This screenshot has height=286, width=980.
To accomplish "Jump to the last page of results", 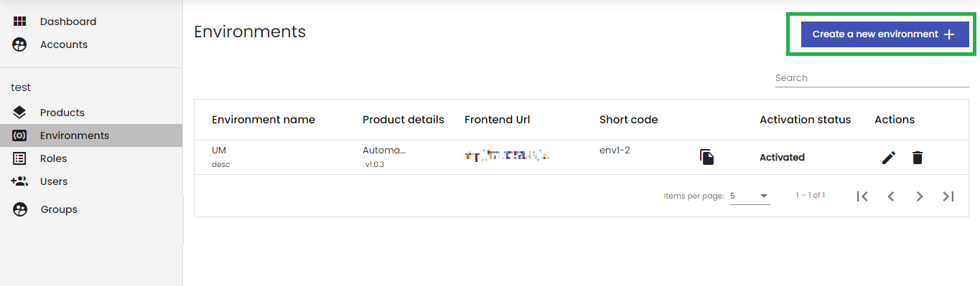I will point(948,196).
